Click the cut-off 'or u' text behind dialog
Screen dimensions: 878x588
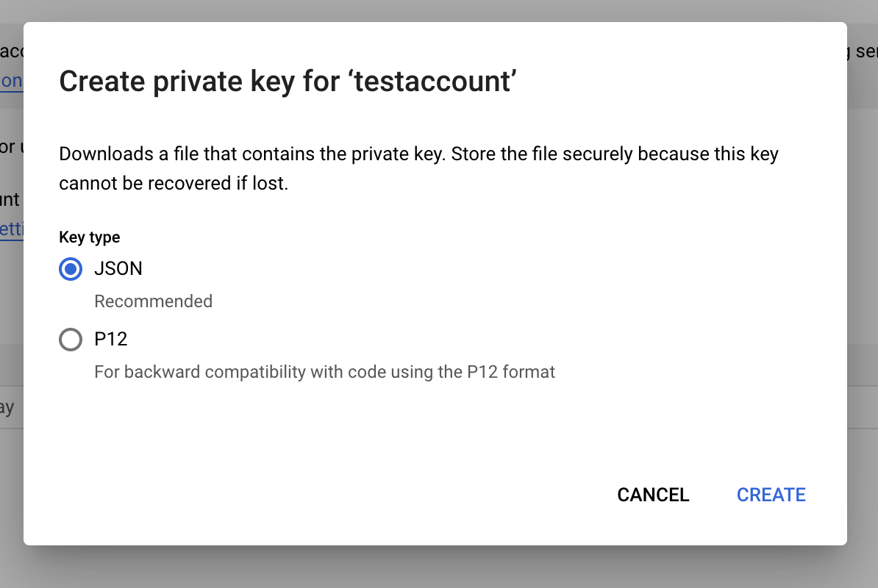(x=10, y=147)
